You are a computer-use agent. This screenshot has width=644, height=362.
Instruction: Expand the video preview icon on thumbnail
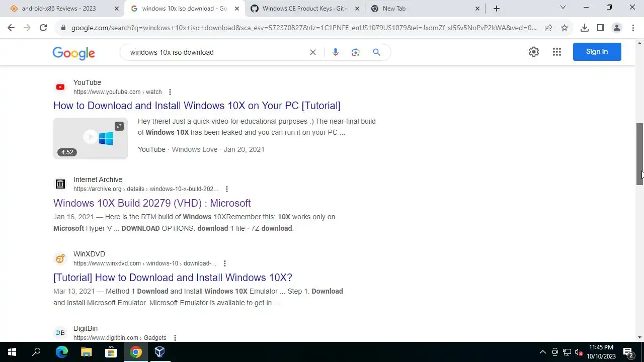coord(119,126)
